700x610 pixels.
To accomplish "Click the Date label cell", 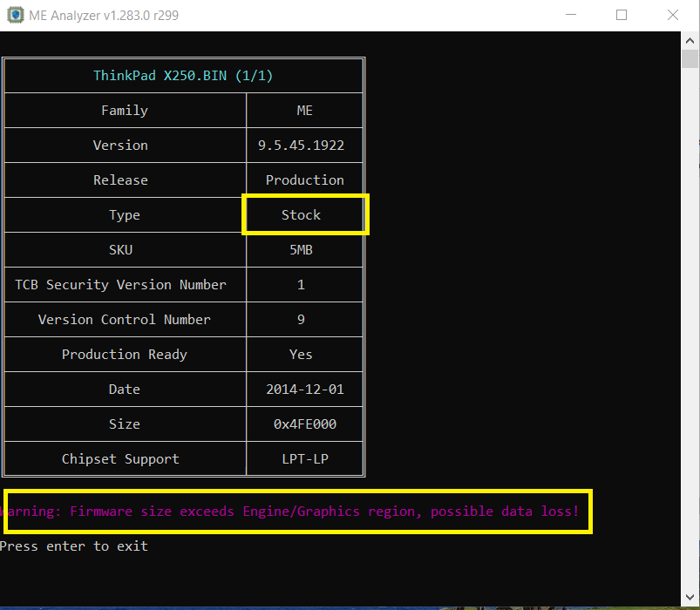I will (125, 390).
